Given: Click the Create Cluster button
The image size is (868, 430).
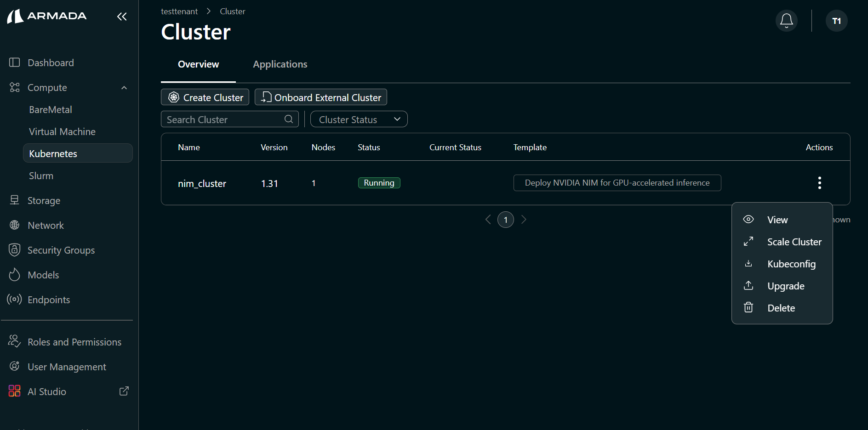Looking at the screenshot, I should (x=205, y=97).
